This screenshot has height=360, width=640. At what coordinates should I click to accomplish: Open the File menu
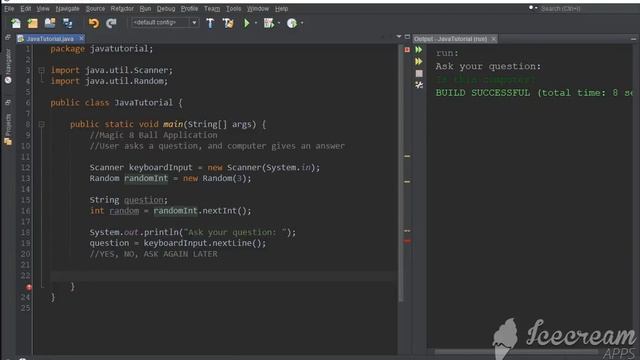click(9, 9)
